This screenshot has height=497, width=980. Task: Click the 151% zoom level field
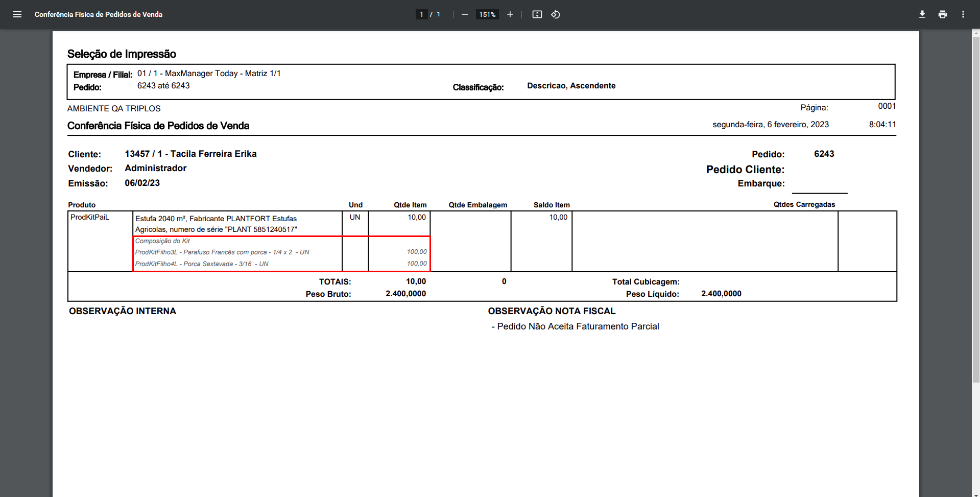point(487,14)
